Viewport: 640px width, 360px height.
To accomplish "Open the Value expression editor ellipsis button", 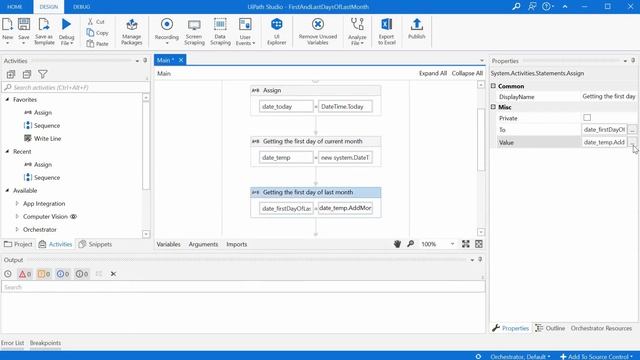I will pos(632,142).
